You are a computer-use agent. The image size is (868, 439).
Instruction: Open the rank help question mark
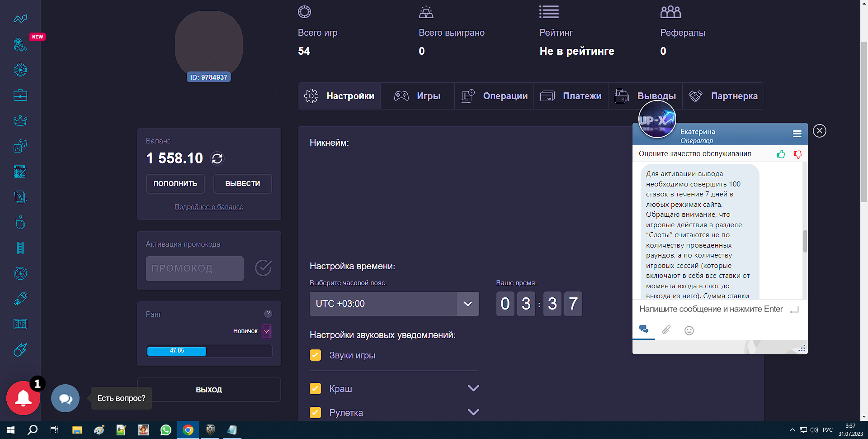pyautogui.click(x=268, y=313)
